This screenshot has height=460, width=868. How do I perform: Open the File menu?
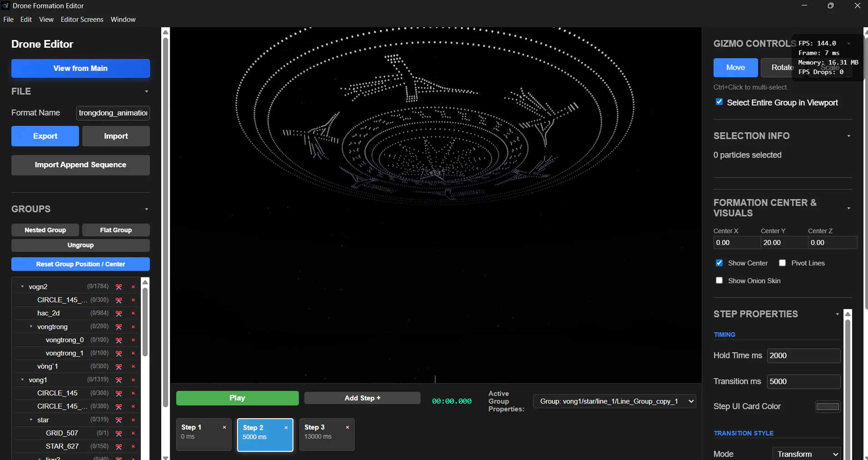pos(9,20)
